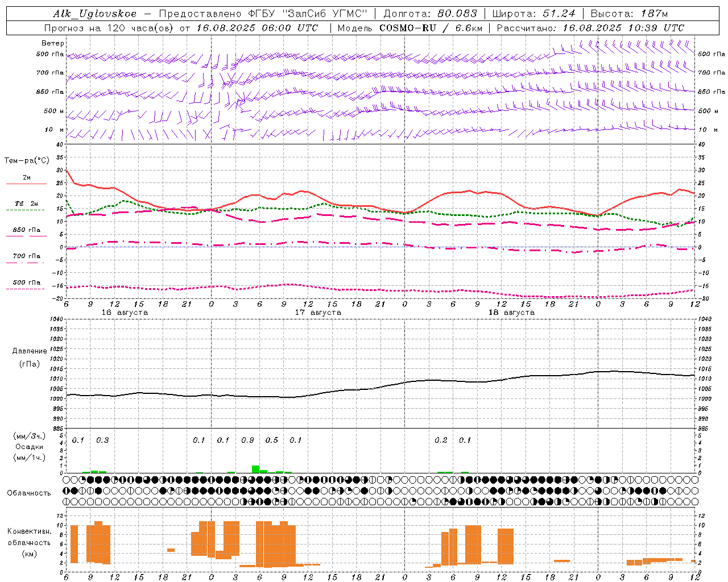728x582 pixels.
Task: Click the (мм/1ч.) precipitation unit label
Action: 30,458
